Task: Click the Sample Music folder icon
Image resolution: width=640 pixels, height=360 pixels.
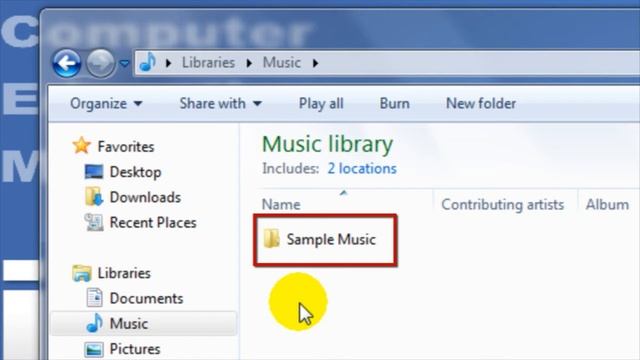Action: click(271, 238)
